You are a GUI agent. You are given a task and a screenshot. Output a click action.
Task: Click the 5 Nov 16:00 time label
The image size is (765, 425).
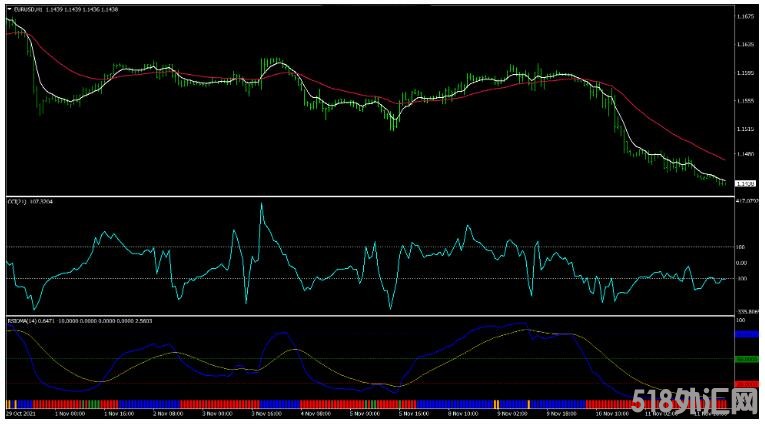(x=414, y=414)
